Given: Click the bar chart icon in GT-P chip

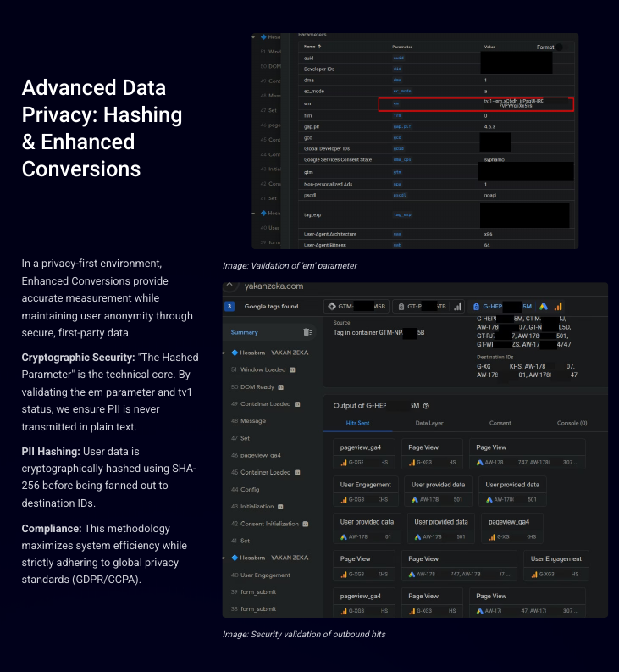Looking at the screenshot, I should 458,307.
